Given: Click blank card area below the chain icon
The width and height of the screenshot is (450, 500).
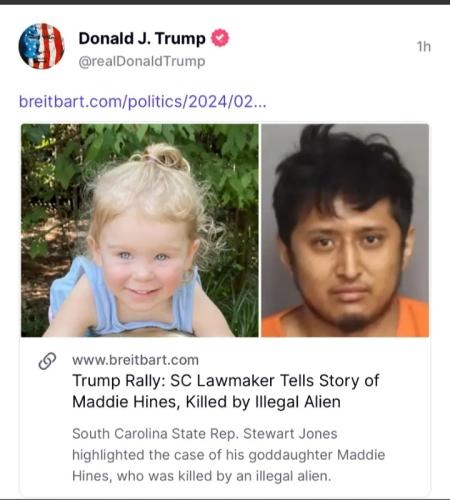Looking at the screenshot, I should point(47,427).
